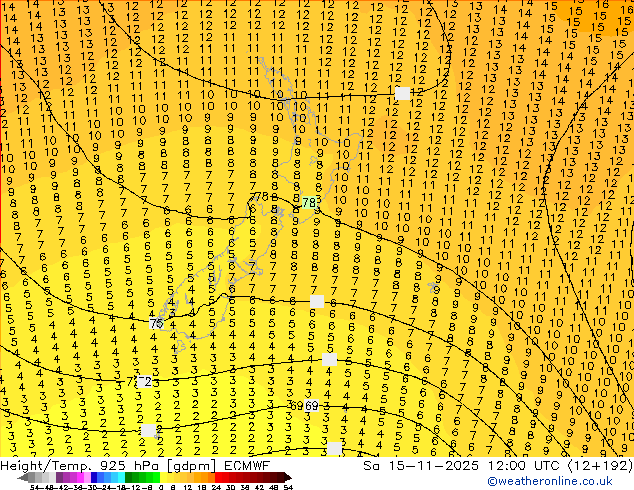Click the map title "Height/Temp. 925 hPa [gdpm] ECMWF"

coord(135,465)
